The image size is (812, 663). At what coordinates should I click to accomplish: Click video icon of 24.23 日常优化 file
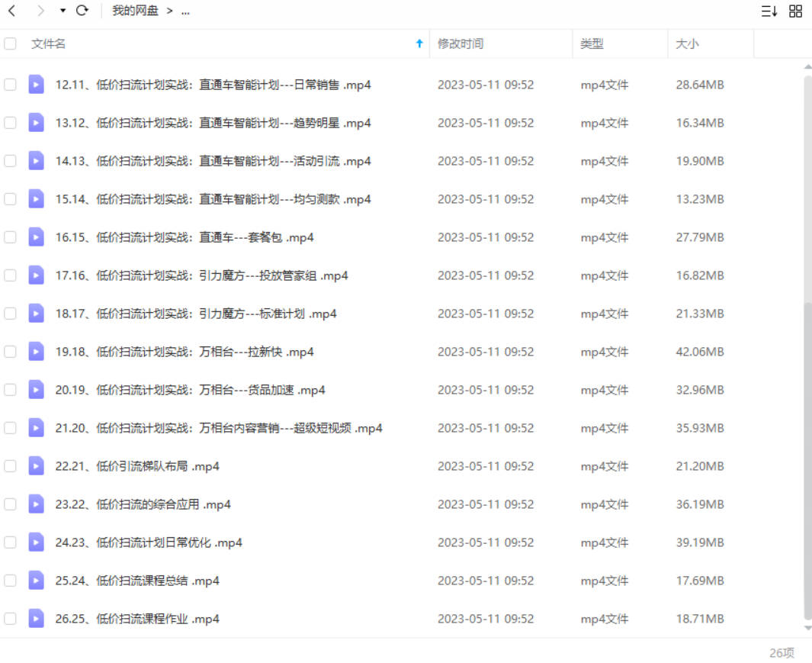tap(36, 542)
